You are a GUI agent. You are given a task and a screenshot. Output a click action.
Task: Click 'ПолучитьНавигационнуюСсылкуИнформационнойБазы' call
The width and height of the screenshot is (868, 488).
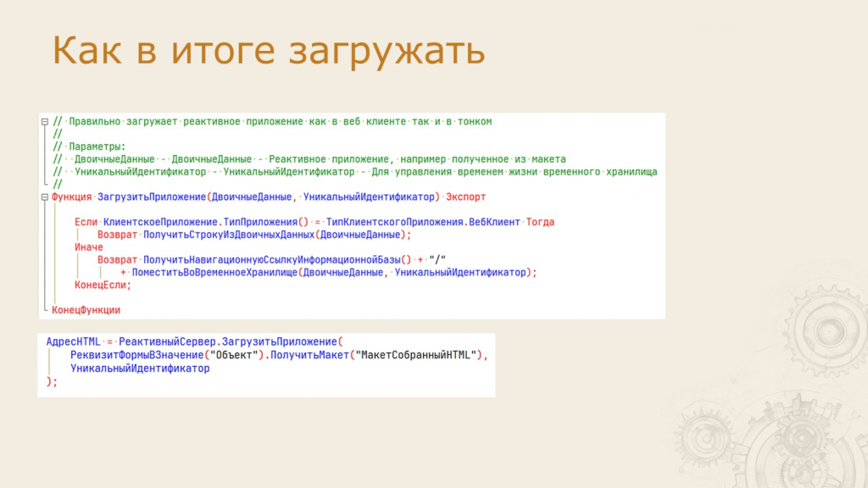272,259
